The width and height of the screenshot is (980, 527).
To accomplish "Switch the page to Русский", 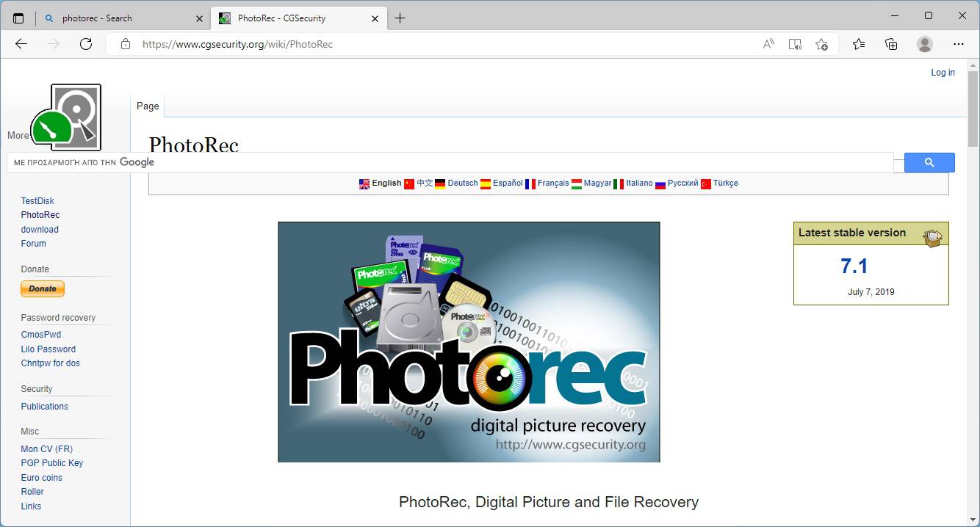I will click(x=683, y=183).
